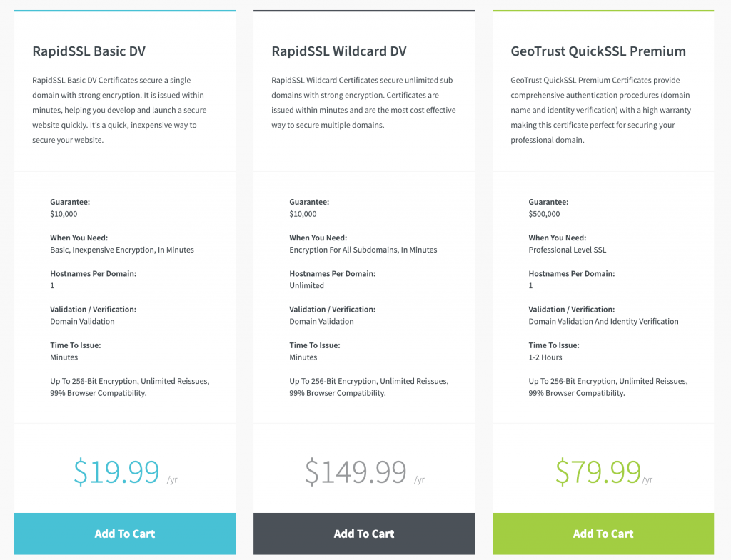This screenshot has width=731, height=560.
Task: Click the $10,000 guarantee under Basic DV
Action: coord(64,214)
